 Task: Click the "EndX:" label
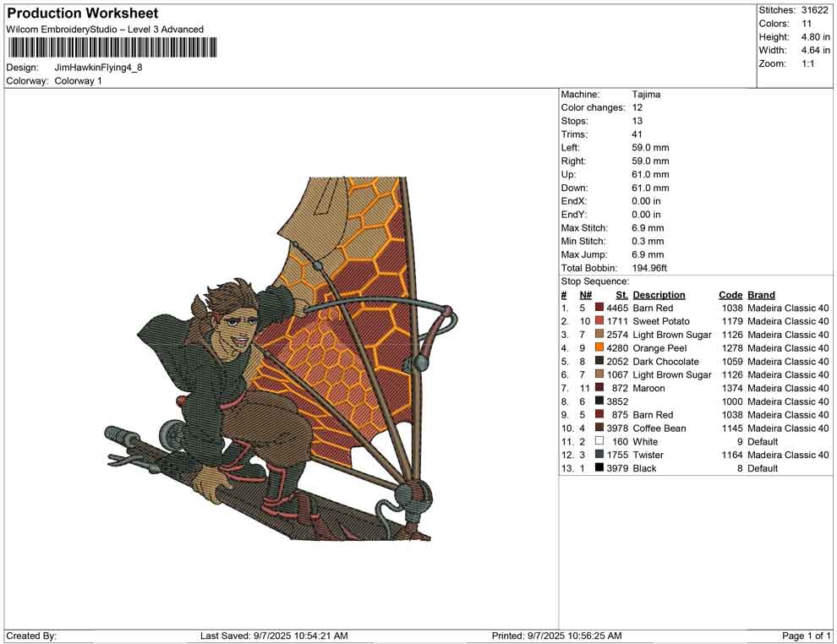pos(574,201)
